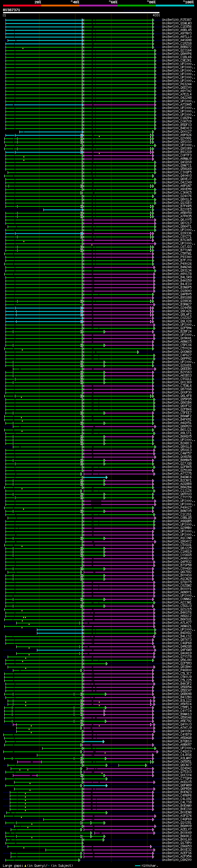Click the cyan ~100% identity legend bar
Viewport: 197px width, 868px height.
tap(175, 6)
